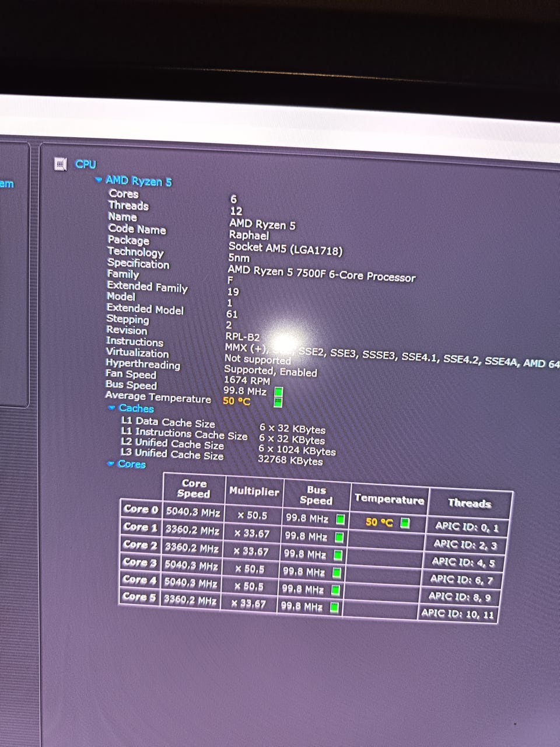Click the green temperature indicator in the Core 0 row

point(404,523)
